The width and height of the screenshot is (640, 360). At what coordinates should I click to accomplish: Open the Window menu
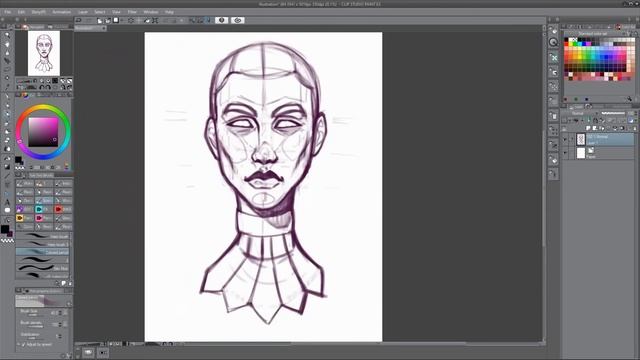151,12
